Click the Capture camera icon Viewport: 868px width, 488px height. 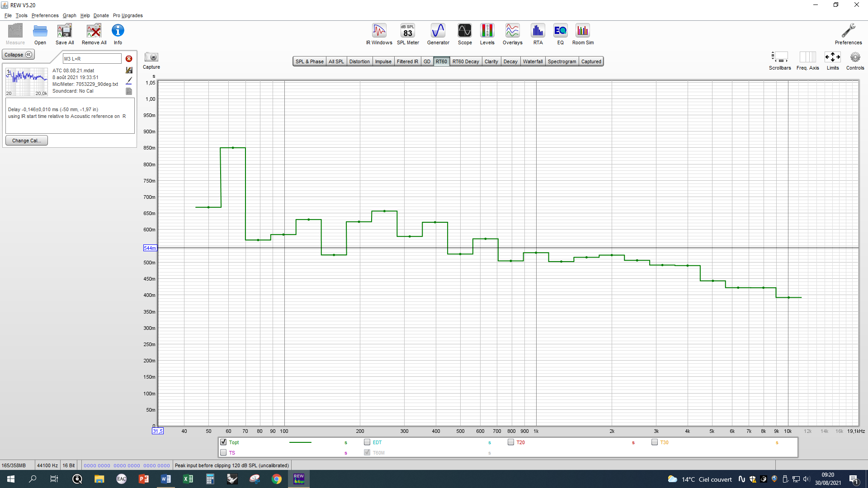[151, 57]
